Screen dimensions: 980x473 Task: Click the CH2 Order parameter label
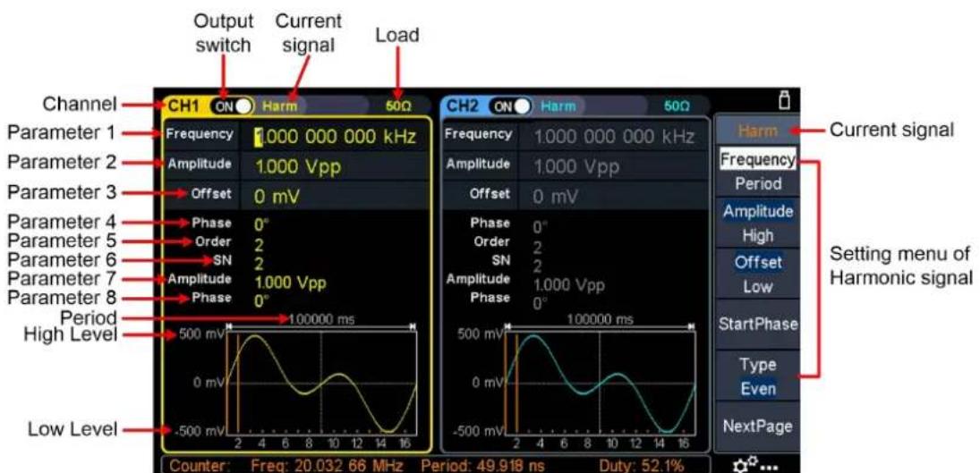click(x=494, y=241)
